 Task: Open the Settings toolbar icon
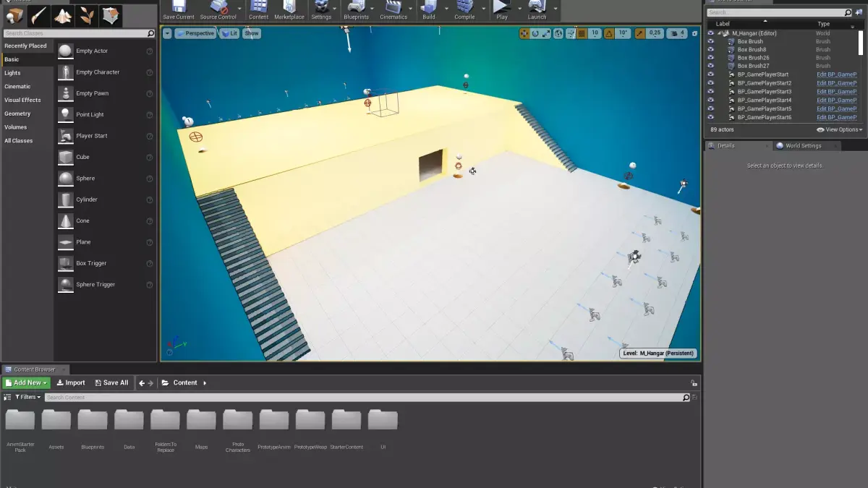(x=321, y=7)
